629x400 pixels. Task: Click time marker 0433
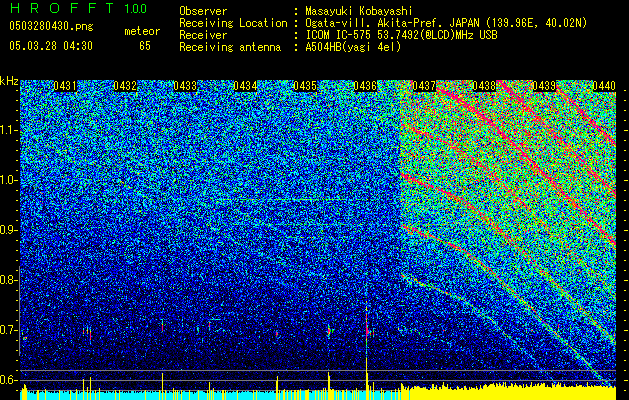pyautogui.click(x=185, y=86)
